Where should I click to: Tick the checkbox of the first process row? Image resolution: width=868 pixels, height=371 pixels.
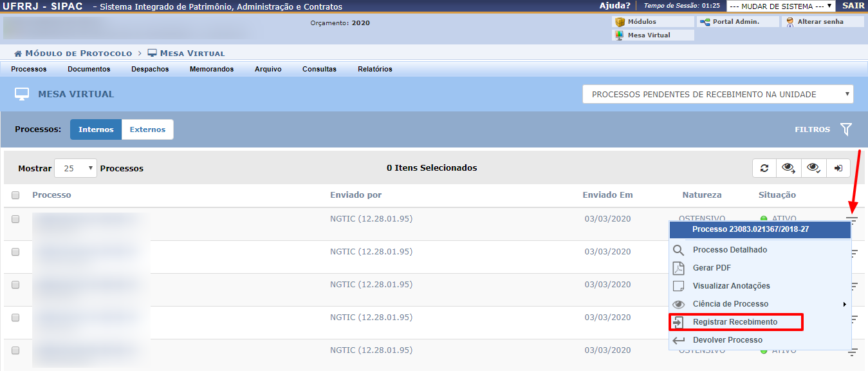15,219
